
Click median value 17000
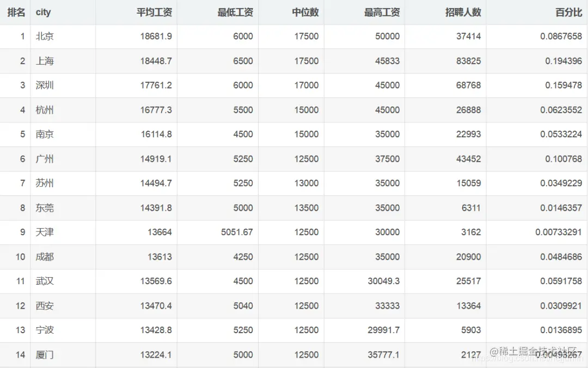tap(307, 85)
